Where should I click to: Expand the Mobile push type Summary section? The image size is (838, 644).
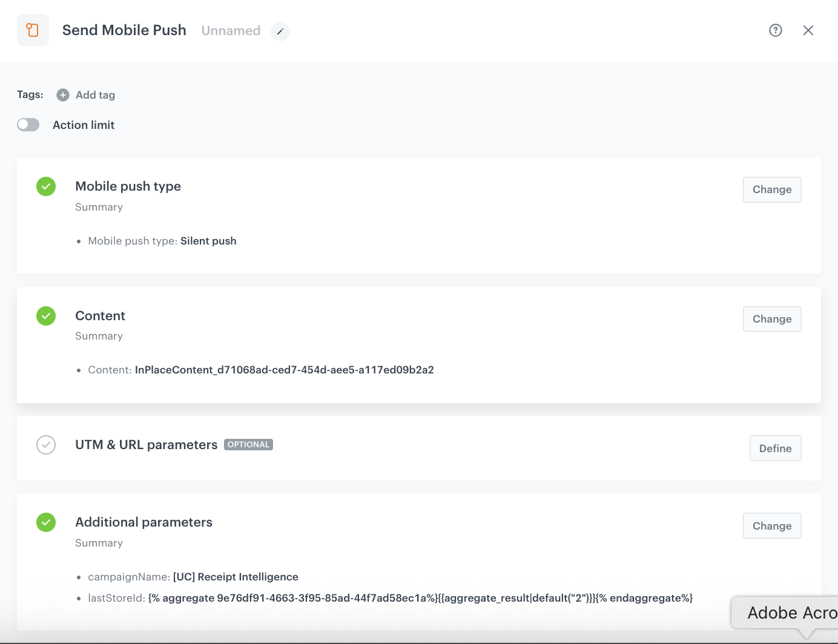pyautogui.click(x=99, y=206)
